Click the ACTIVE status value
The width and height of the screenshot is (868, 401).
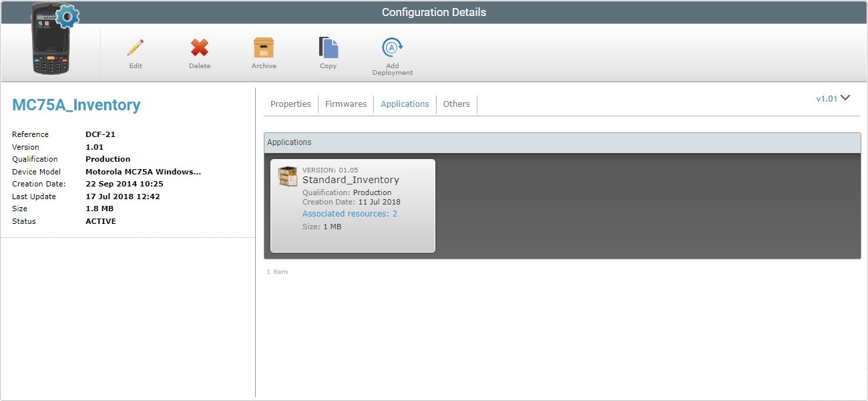click(x=100, y=221)
